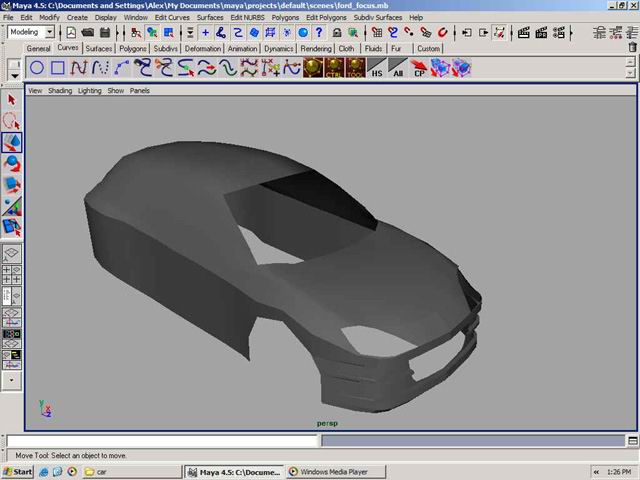The height and width of the screenshot is (480, 640).
Task: Open the Shading panel menu
Action: coord(60,90)
